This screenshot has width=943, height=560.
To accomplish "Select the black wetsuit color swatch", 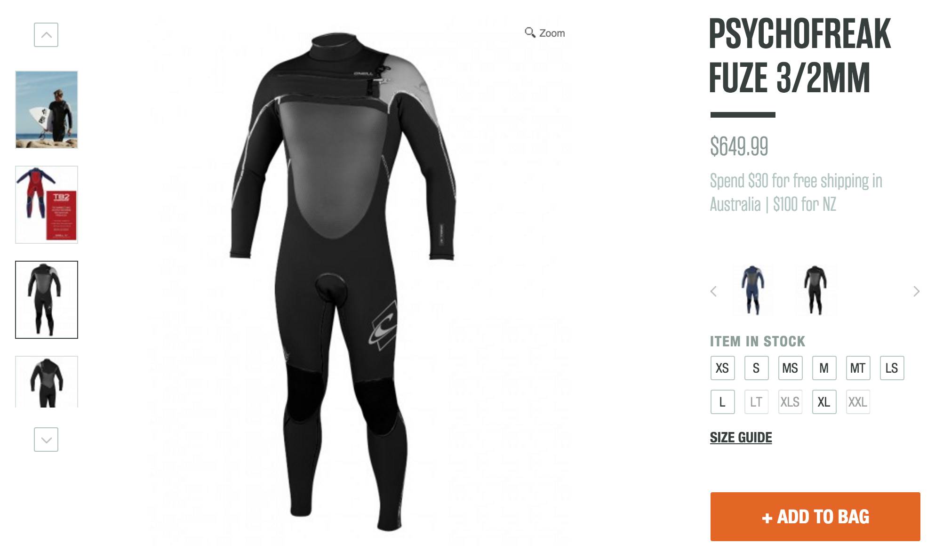I will tap(815, 290).
